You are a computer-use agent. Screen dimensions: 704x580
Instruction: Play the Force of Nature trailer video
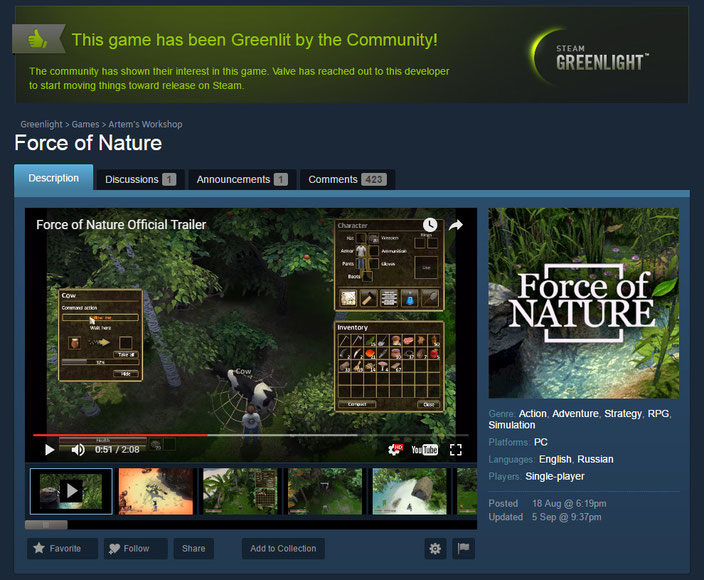click(49, 449)
